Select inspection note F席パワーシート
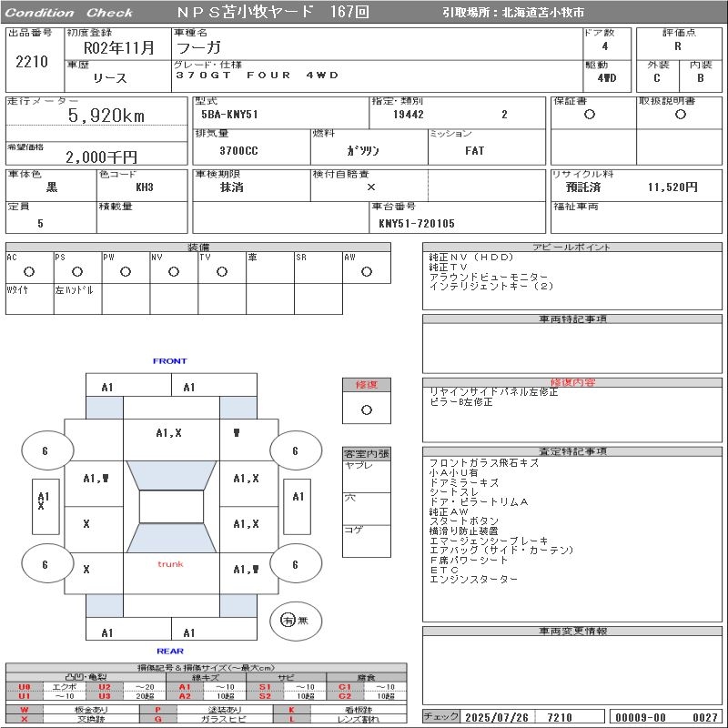728x728 pixels. click(x=469, y=560)
